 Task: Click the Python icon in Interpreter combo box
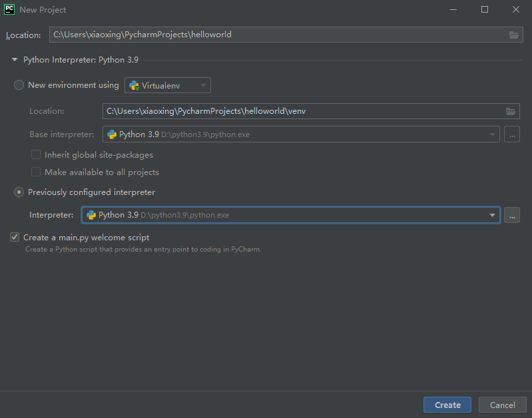coord(91,215)
